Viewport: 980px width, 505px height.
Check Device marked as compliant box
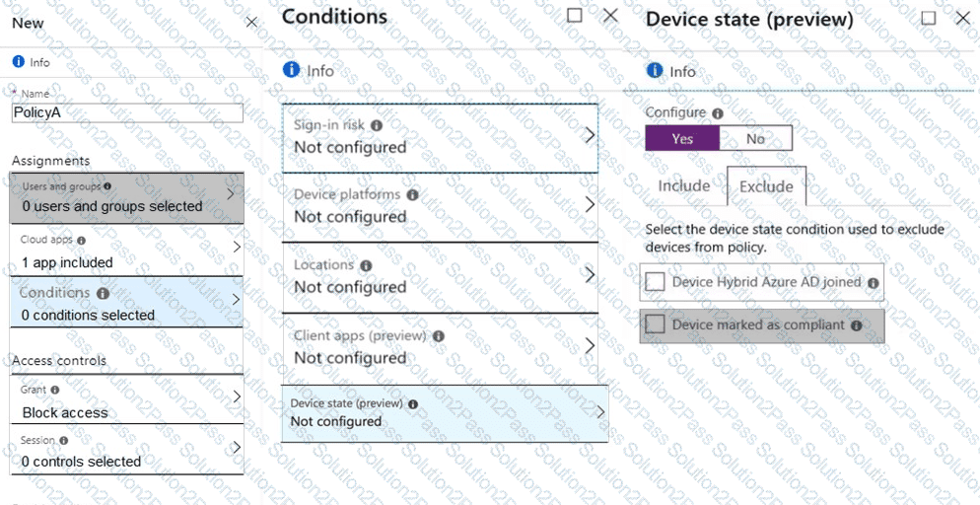pyautogui.click(x=656, y=325)
